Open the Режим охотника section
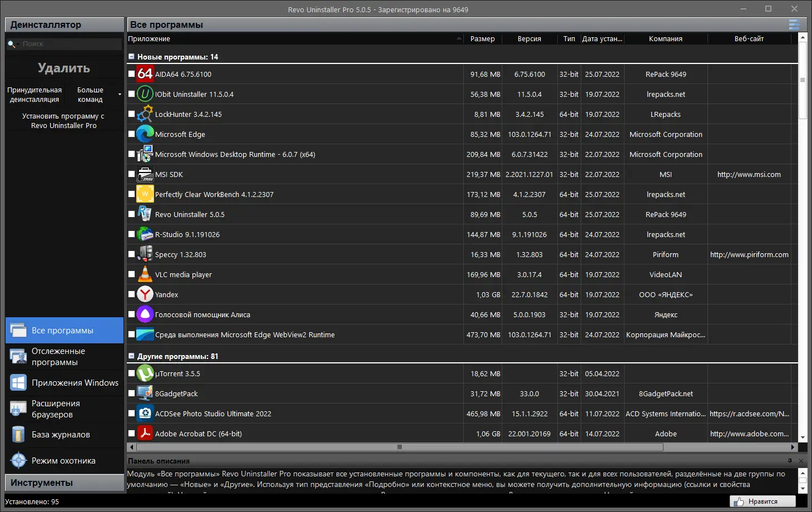The image size is (812, 512). 65,461
